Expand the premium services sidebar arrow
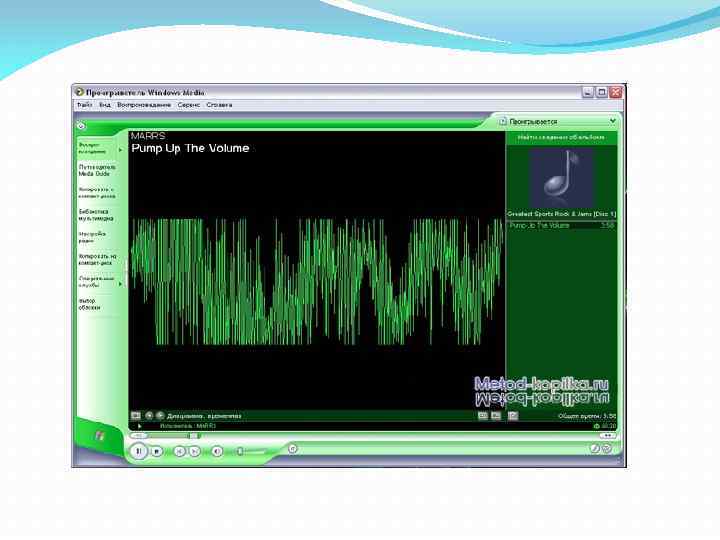720x540 pixels. [121, 284]
